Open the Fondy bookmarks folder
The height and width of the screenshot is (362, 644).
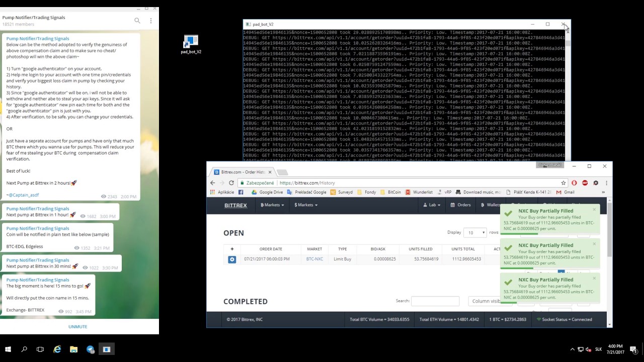(x=367, y=192)
